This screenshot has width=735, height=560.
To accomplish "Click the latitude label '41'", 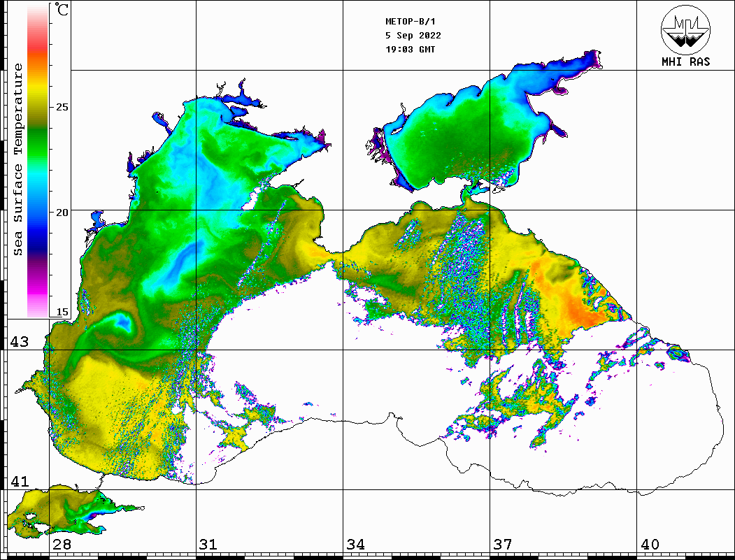I will pyautogui.click(x=20, y=481).
